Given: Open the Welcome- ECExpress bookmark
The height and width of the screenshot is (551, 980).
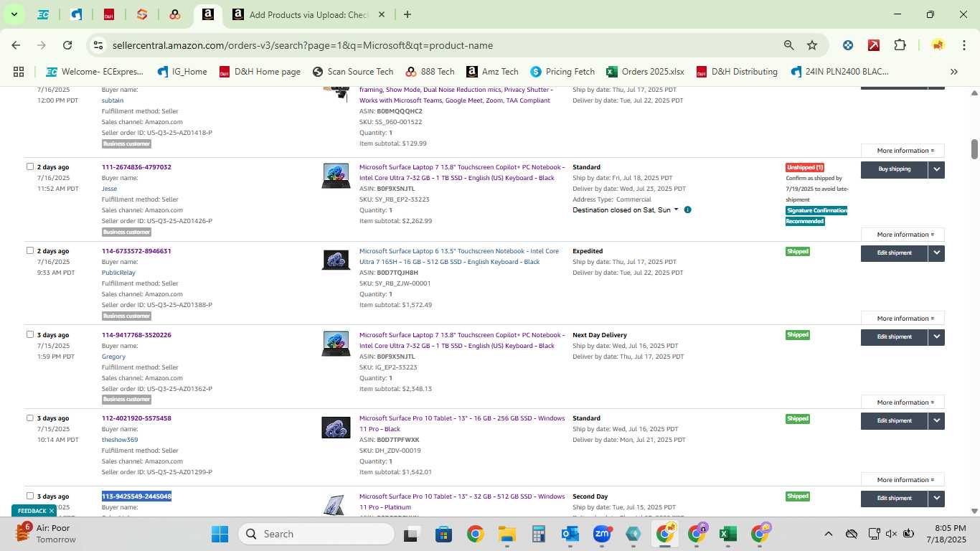Looking at the screenshot, I should pyautogui.click(x=95, y=72).
